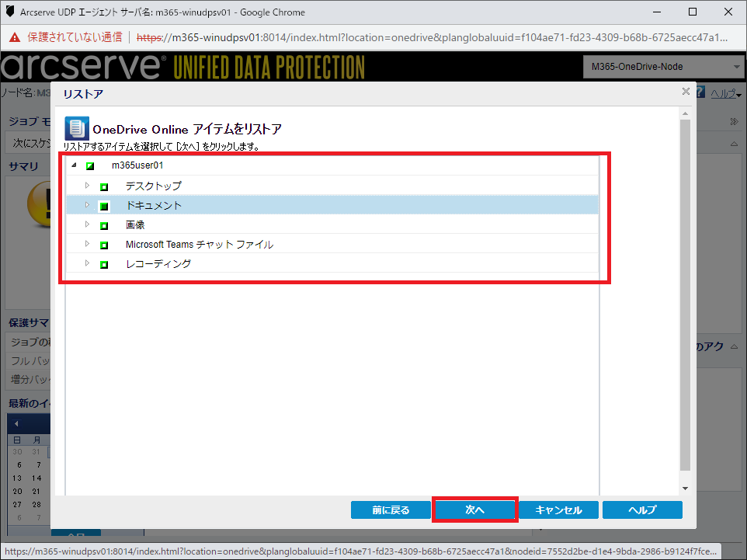Viewport: 747px width, 560px height.
Task: Collapse the panel arrow beside のアク
Action: 734,346
